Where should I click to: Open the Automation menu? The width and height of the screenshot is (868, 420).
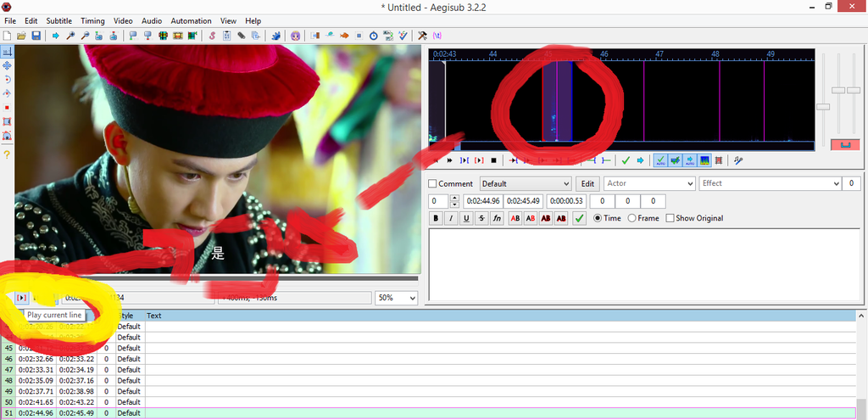coord(191,20)
